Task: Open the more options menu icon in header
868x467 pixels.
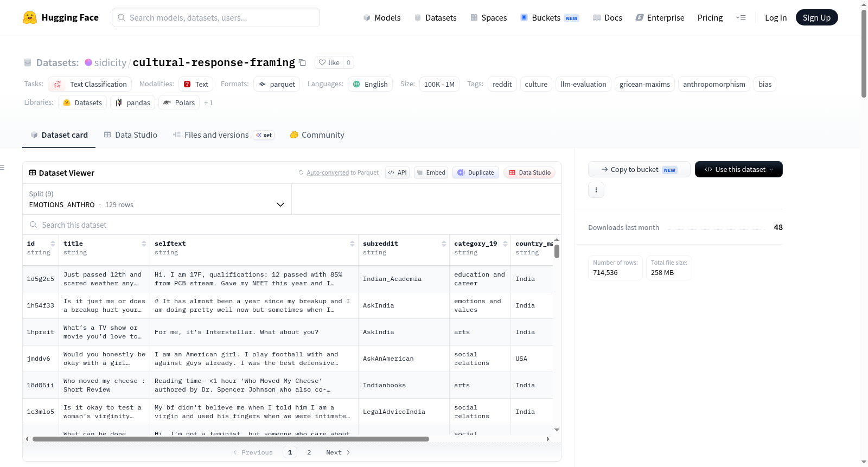Action: [741, 17]
